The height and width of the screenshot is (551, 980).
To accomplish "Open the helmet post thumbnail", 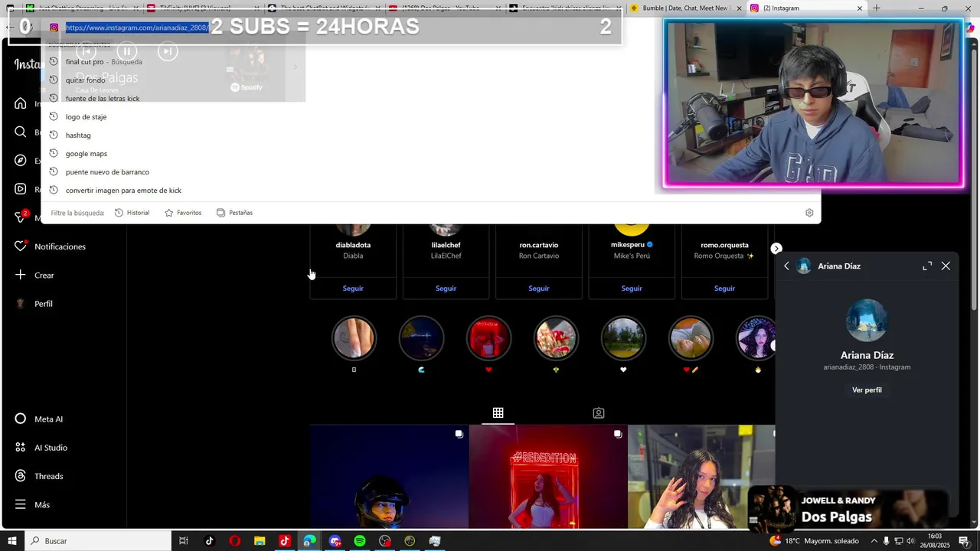I will (x=389, y=477).
